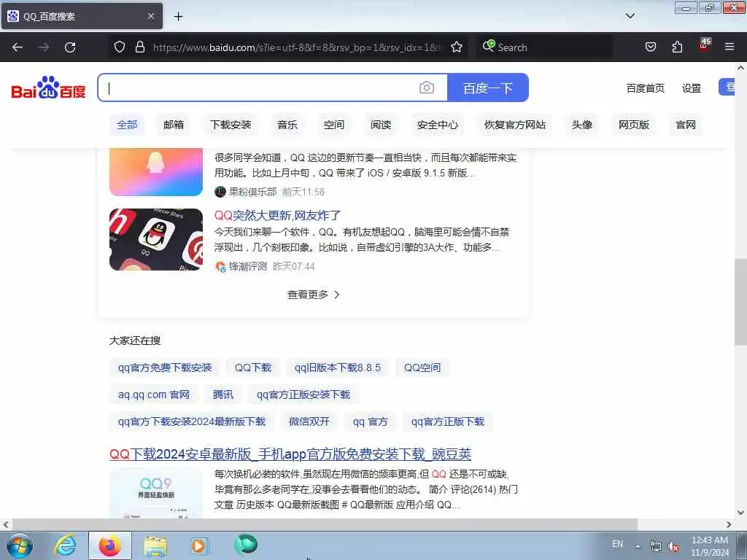Select the 恢复官方网站 filter tab

tap(514, 125)
